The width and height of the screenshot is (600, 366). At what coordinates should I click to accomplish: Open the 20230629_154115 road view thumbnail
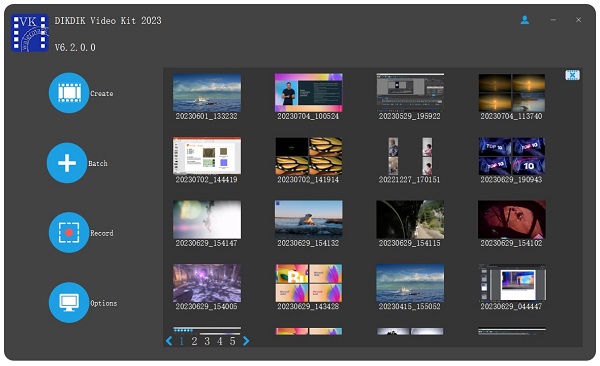click(x=410, y=219)
